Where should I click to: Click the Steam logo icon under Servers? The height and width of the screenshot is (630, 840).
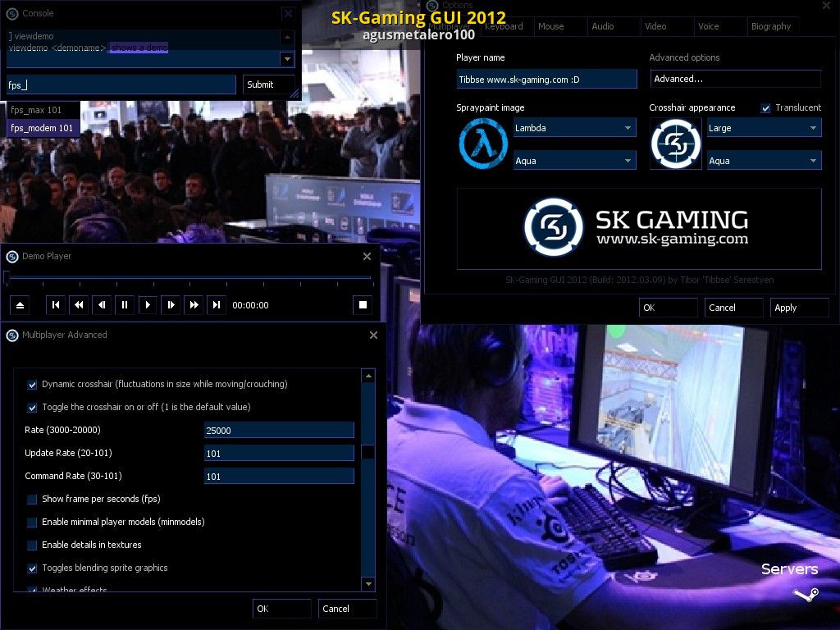[x=805, y=594]
